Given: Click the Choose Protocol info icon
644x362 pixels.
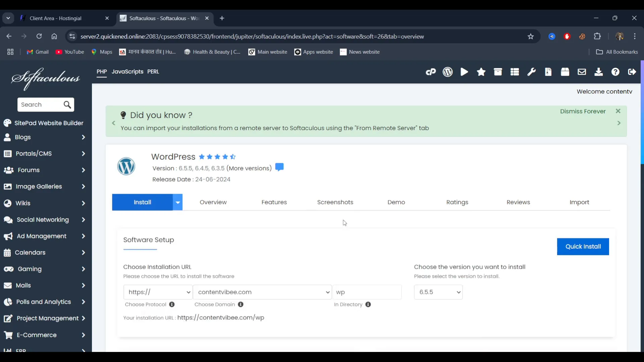Looking at the screenshot, I should (x=172, y=304).
